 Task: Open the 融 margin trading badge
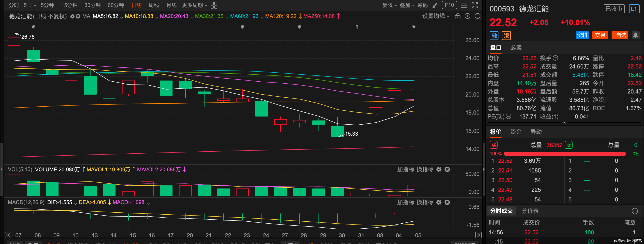pos(494,35)
